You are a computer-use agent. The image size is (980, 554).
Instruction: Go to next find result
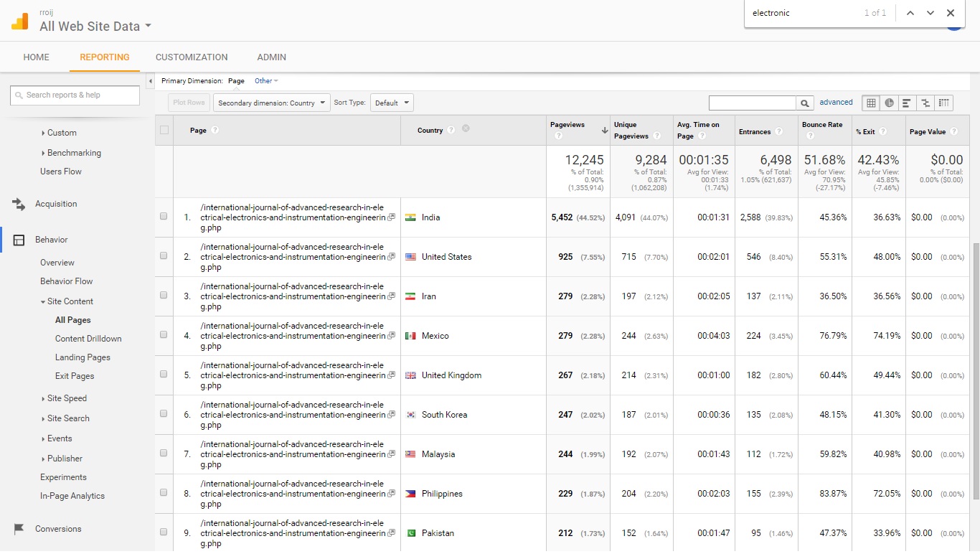click(x=930, y=13)
